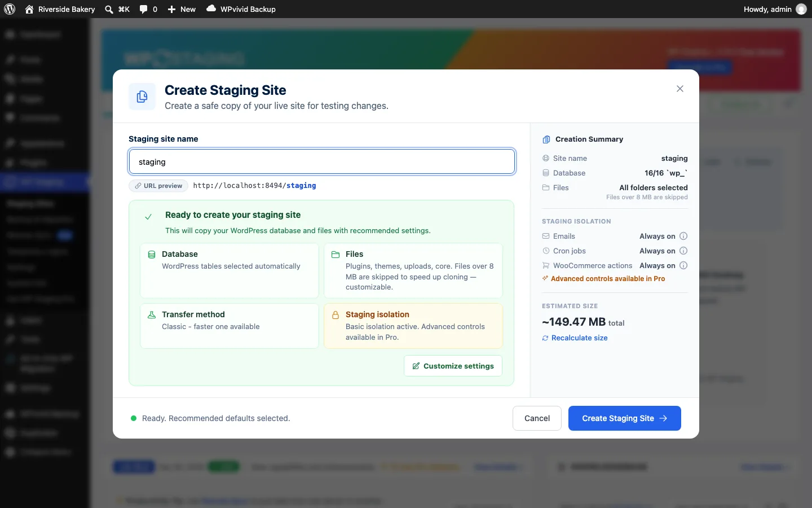
Task: Open the Files settings card
Action: pos(413,270)
